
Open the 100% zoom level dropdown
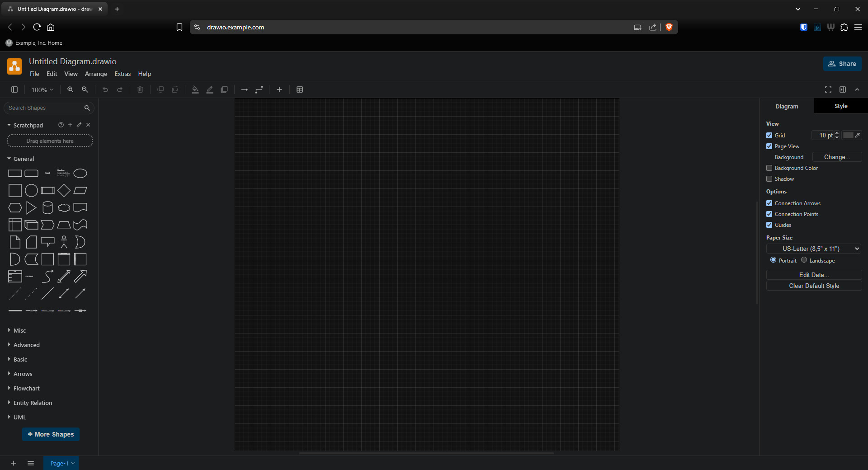pos(42,90)
